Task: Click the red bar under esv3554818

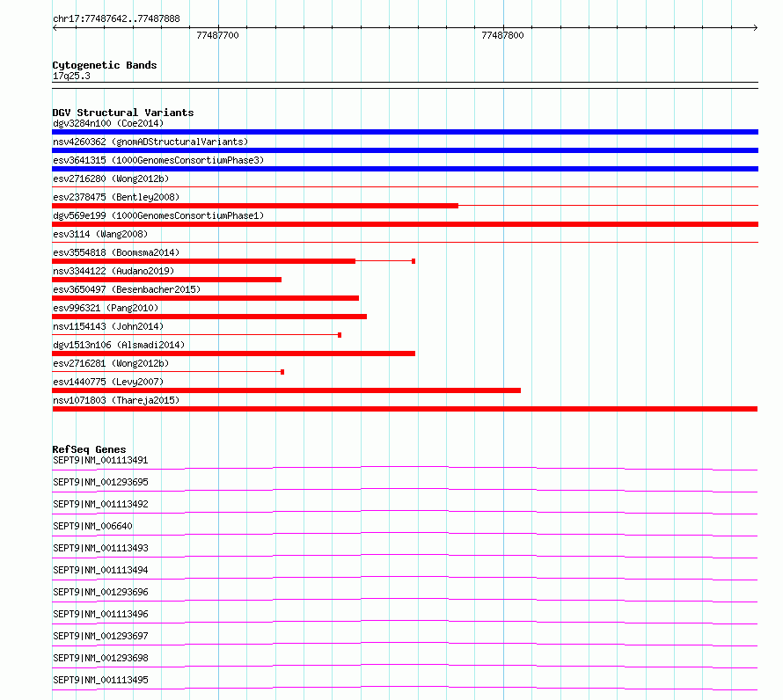Action: click(204, 261)
